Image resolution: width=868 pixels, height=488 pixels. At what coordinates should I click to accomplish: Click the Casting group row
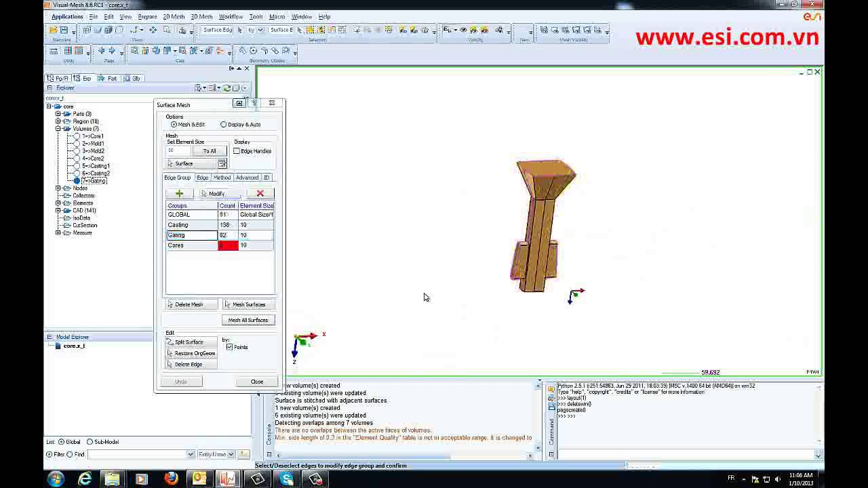coord(220,225)
